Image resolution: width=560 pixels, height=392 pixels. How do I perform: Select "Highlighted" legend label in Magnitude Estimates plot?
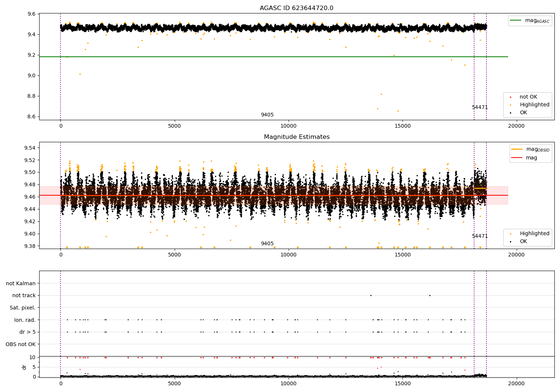[x=535, y=234]
